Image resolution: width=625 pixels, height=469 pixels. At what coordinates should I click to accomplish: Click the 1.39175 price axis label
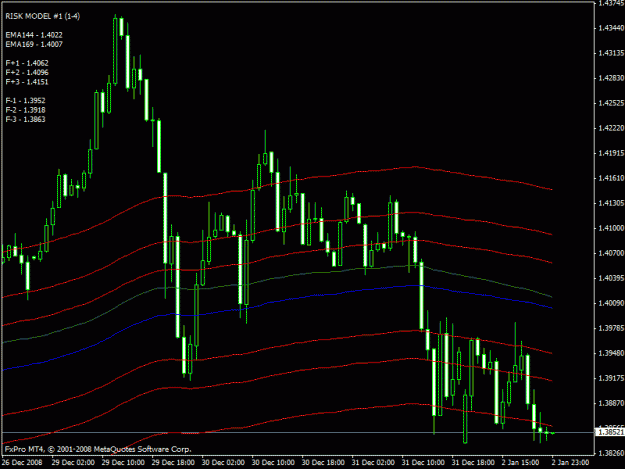611,378
